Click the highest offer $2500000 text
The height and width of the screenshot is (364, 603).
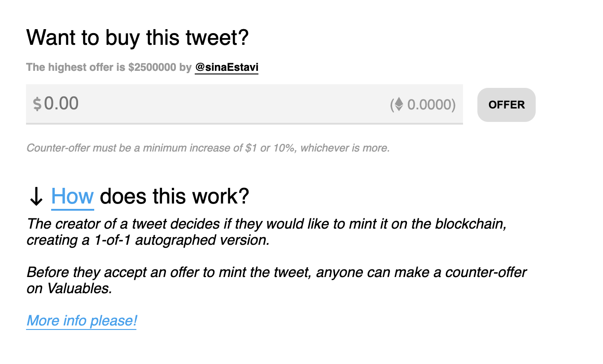(109, 68)
